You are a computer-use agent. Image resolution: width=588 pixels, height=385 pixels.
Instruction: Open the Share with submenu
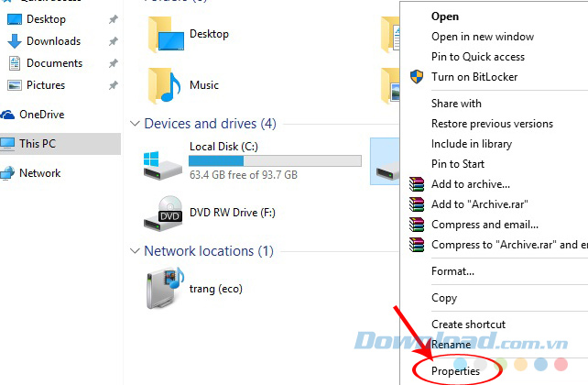click(456, 104)
